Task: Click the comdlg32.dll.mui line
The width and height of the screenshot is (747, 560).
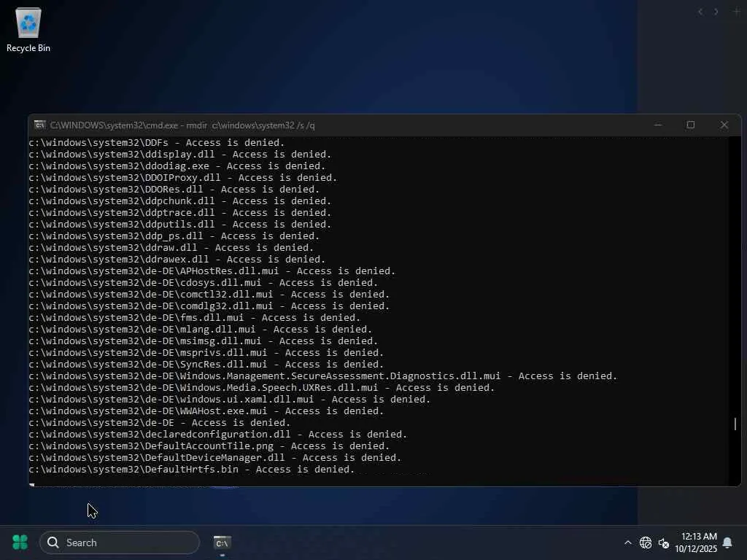Action: pos(209,306)
